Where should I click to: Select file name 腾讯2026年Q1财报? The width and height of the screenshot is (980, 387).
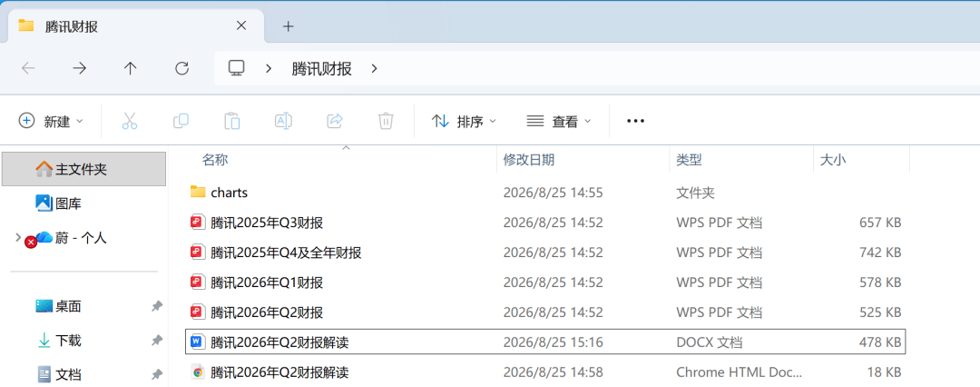click(x=267, y=283)
